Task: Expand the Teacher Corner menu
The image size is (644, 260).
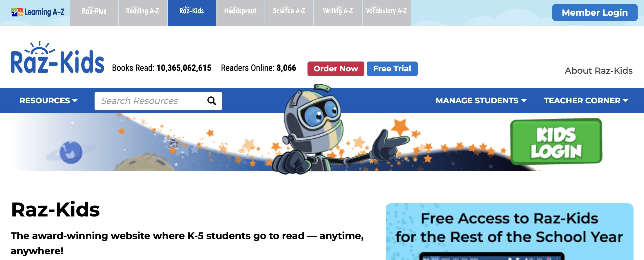Action: point(586,101)
